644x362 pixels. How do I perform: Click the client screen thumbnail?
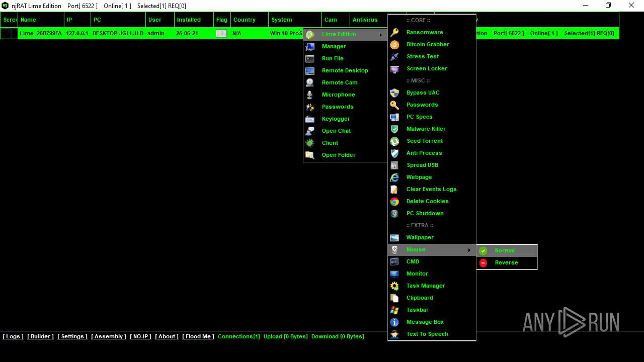click(9, 33)
